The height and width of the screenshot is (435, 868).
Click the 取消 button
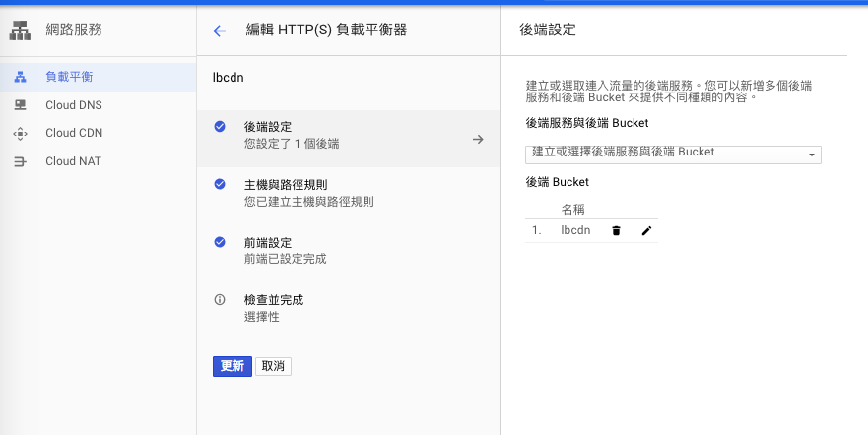(273, 366)
